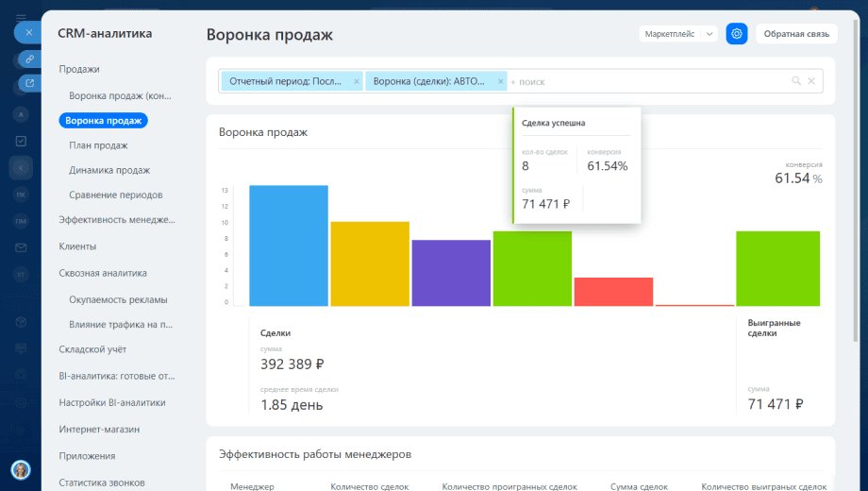The image size is (868, 491).
Task: Clear the filter with X icon
Action: pyautogui.click(x=811, y=81)
